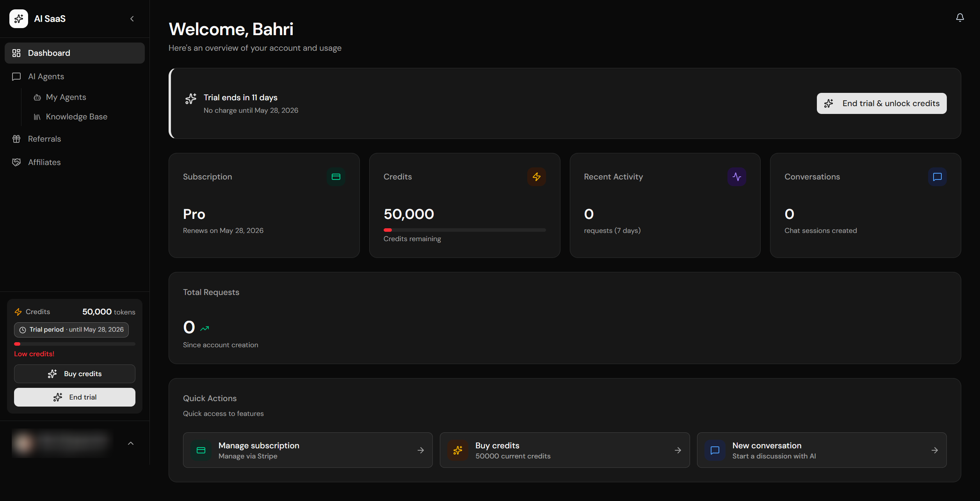
Task: Click the chat icon in New conversation card
Action: click(715, 450)
